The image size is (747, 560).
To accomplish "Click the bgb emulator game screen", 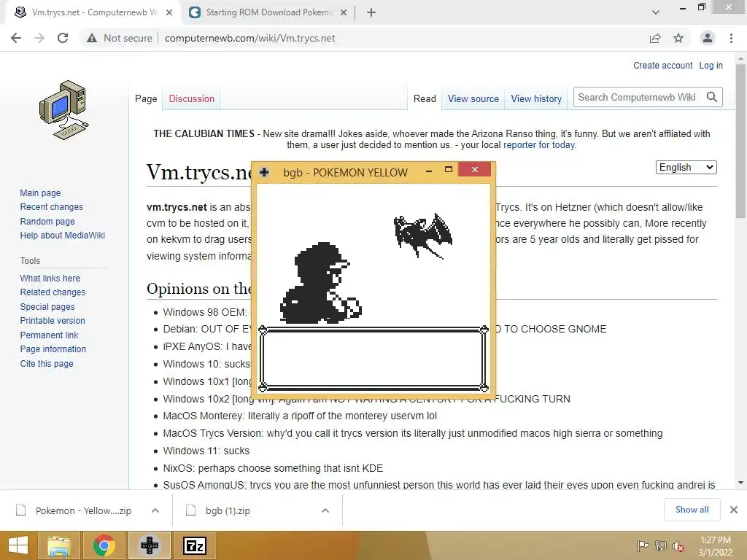I will point(373,289).
